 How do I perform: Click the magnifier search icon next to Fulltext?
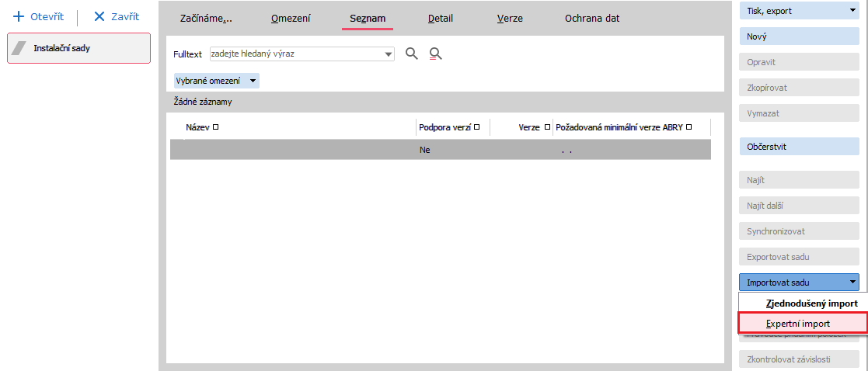(x=412, y=54)
